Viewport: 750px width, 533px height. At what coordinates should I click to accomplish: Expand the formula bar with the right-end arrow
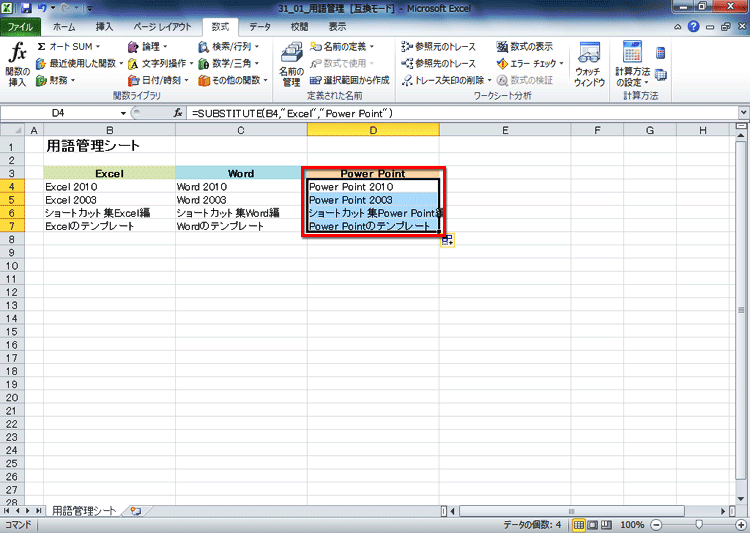click(743, 113)
